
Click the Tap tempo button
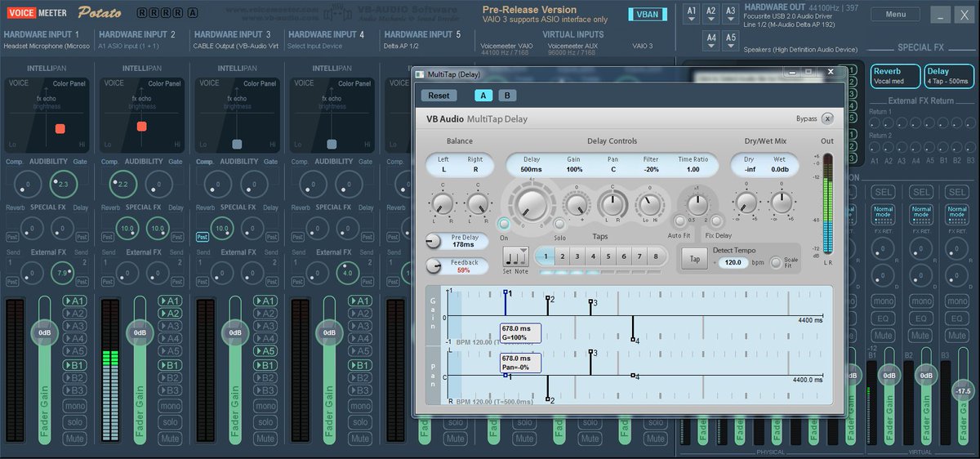click(695, 259)
